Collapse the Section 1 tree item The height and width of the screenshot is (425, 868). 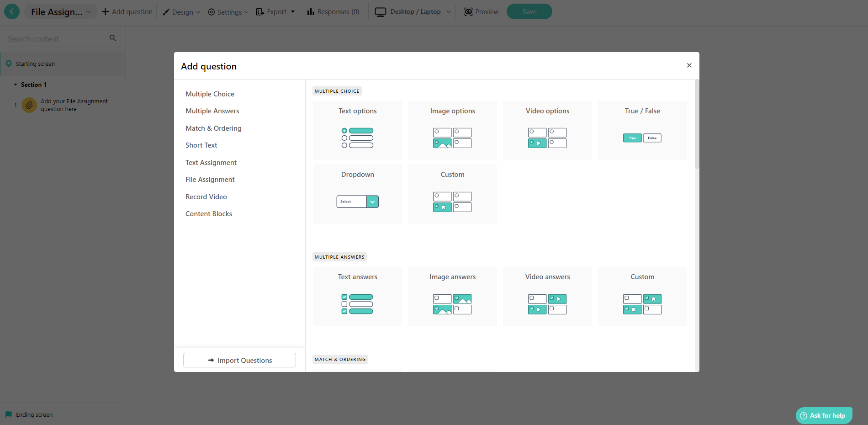tap(16, 84)
